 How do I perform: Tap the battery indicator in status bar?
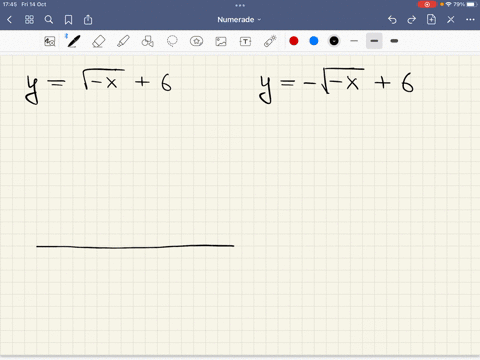pos(472,4)
